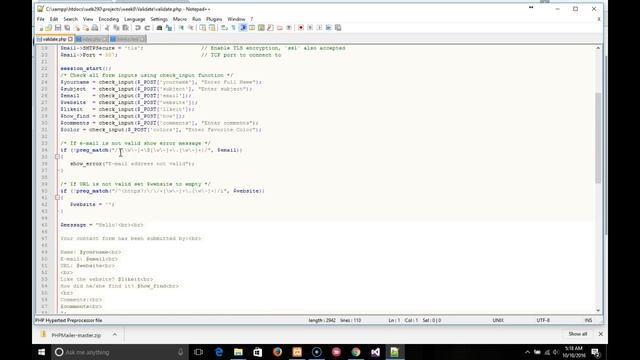This screenshot has width=640, height=360.
Task: Click UTF-8 encoding in the status bar
Action: 543,320
